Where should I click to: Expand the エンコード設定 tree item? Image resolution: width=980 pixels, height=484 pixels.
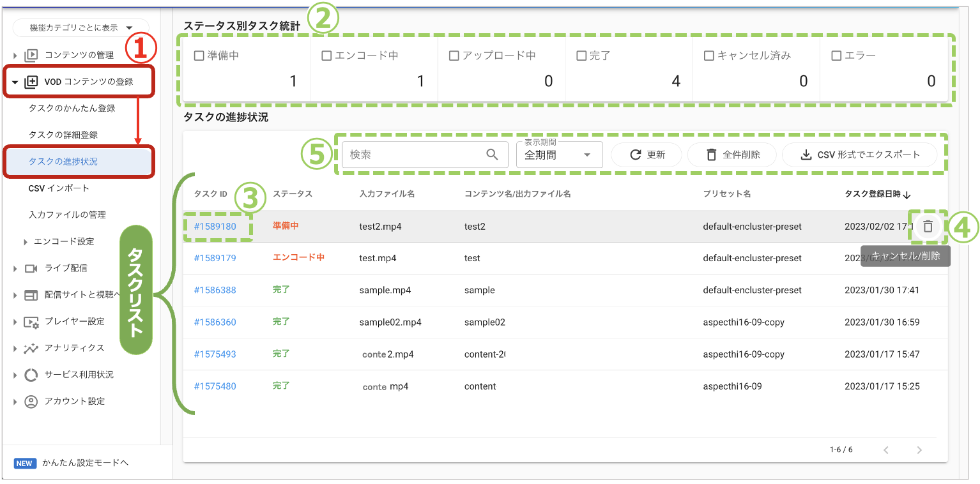(x=26, y=242)
